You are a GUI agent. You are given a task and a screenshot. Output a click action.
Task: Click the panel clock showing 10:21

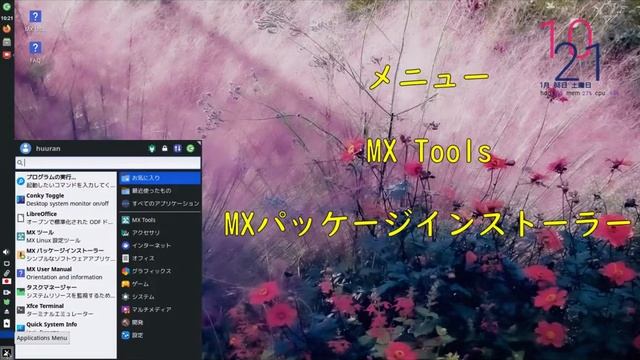click(x=7, y=18)
